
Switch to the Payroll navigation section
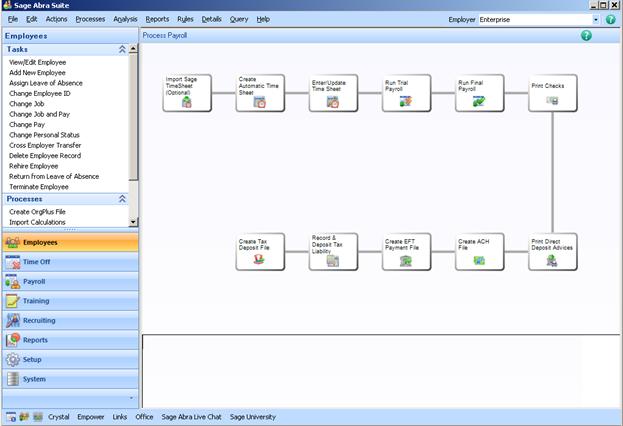(x=34, y=282)
